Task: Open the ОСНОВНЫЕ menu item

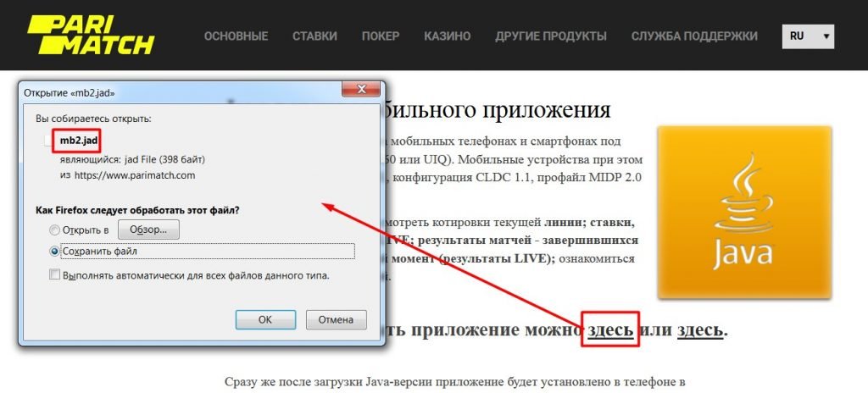Action: pyautogui.click(x=236, y=36)
